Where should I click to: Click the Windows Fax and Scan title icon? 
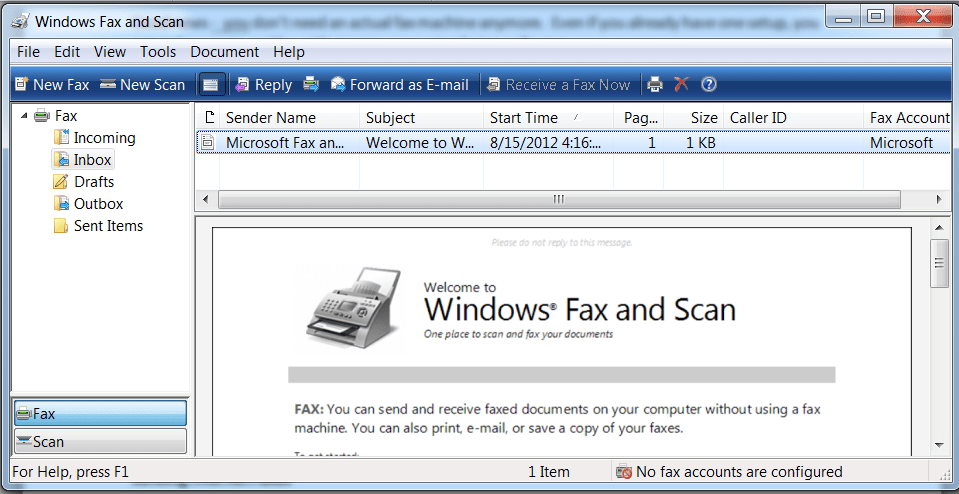[21, 21]
